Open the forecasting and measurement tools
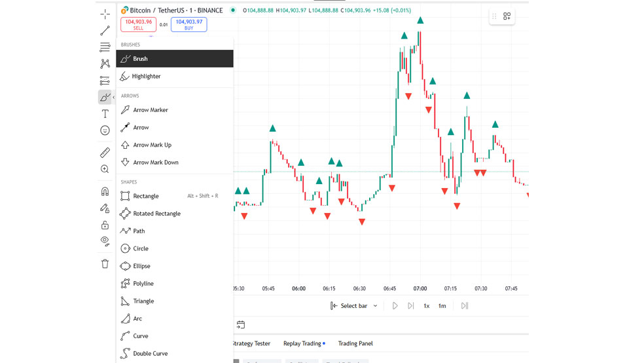The image size is (644, 363). [105, 80]
